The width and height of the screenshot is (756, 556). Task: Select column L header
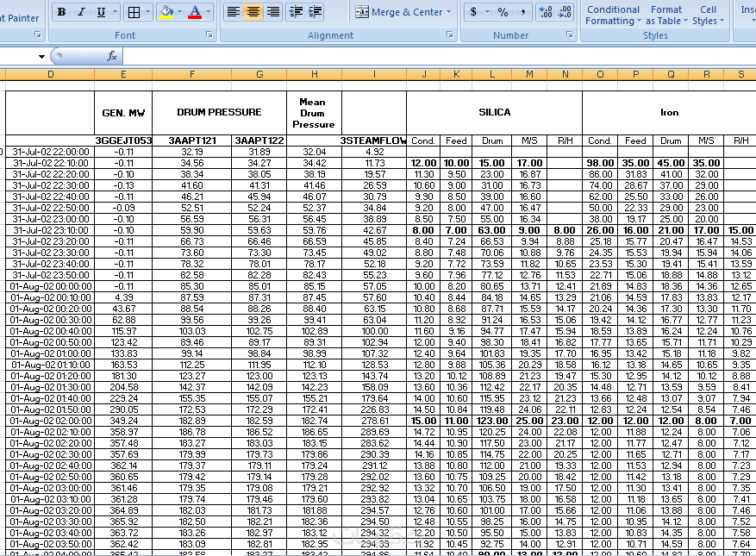[491, 74]
